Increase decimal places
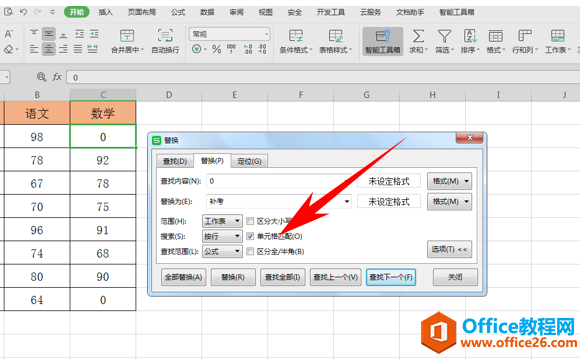584x360 pixels. click(248, 49)
